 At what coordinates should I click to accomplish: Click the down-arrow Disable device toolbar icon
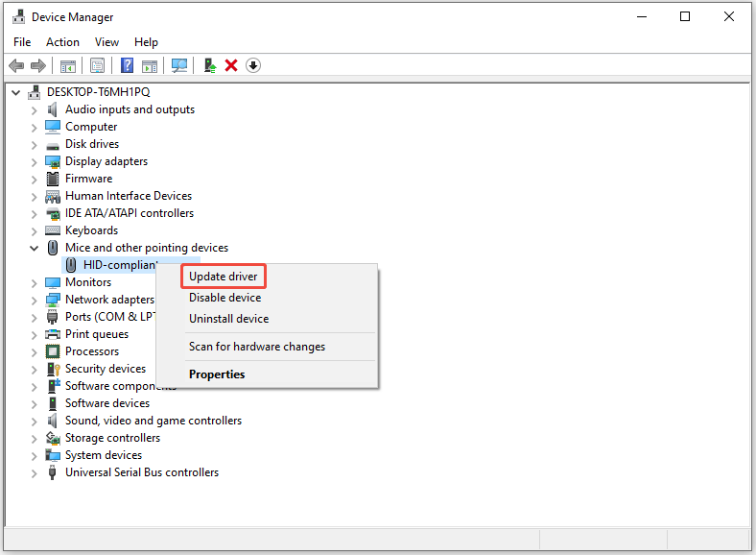click(x=253, y=65)
